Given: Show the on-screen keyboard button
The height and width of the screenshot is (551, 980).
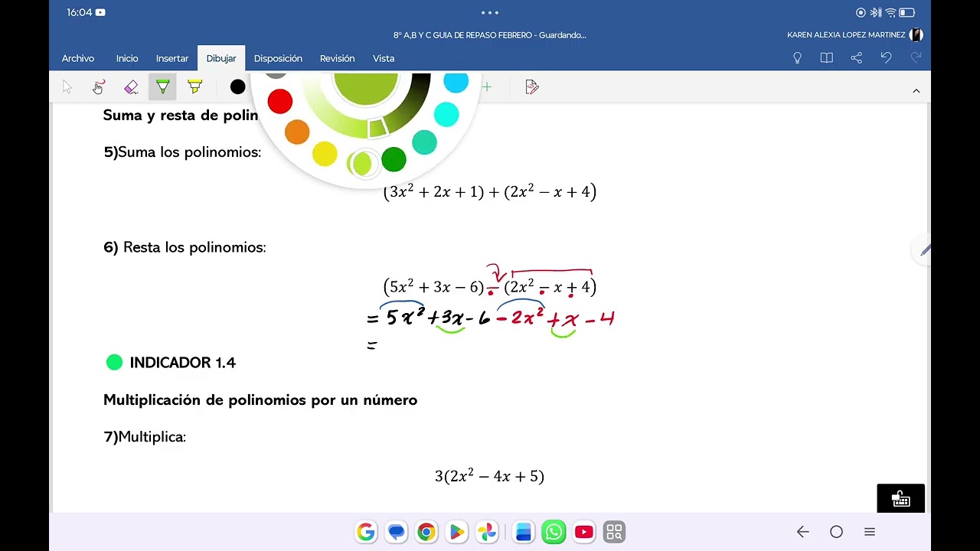Looking at the screenshot, I should point(901,499).
